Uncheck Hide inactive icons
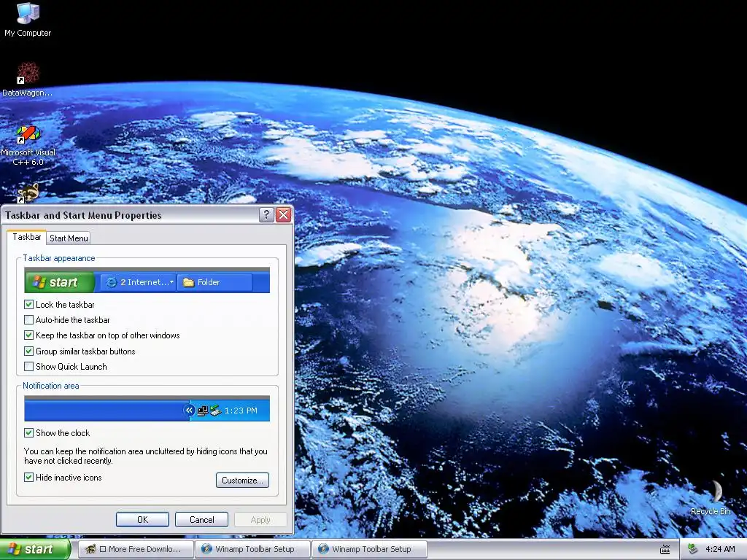Image resolution: width=747 pixels, height=560 pixels. (x=29, y=478)
